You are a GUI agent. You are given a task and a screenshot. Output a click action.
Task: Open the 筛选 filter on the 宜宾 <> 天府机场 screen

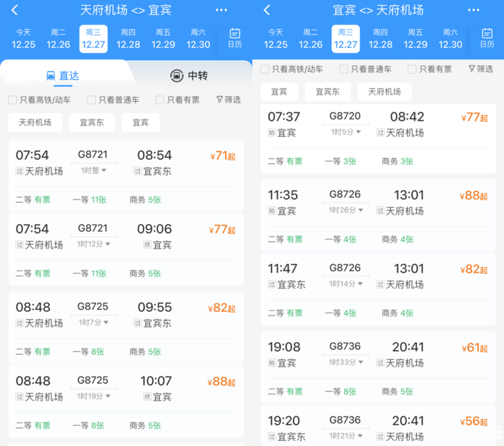click(x=481, y=69)
